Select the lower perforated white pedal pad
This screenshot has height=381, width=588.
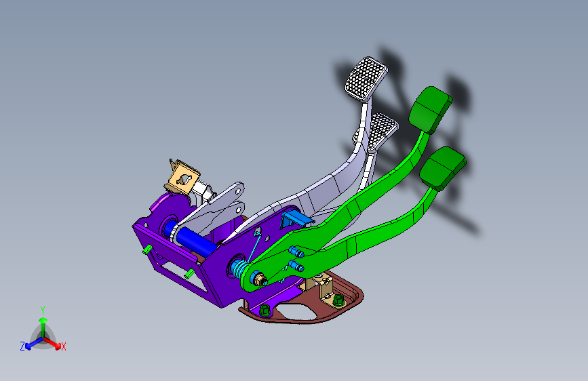[381, 132]
